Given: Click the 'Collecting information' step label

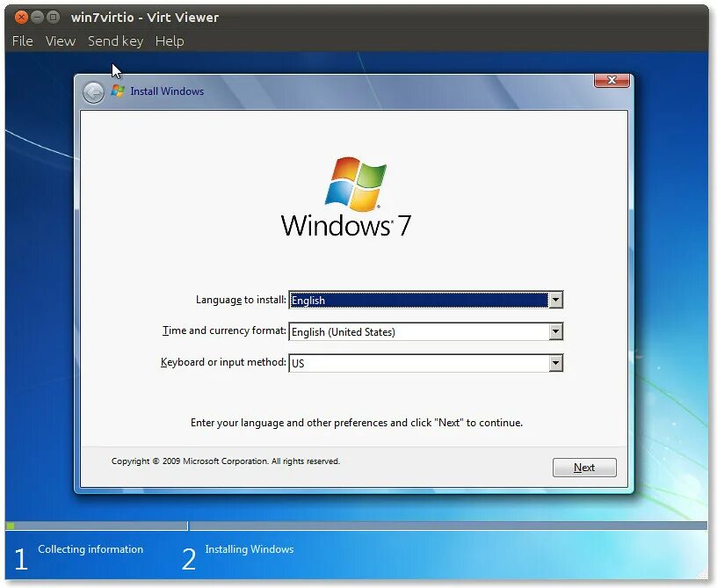Looking at the screenshot, I should 91,549.
